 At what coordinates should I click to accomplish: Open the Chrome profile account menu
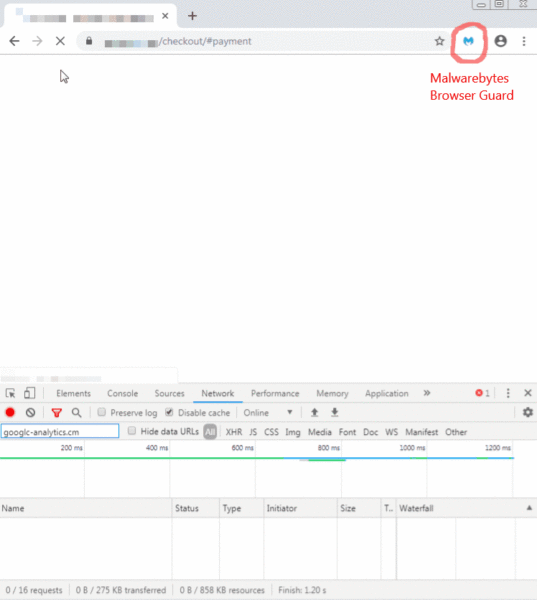501,41
